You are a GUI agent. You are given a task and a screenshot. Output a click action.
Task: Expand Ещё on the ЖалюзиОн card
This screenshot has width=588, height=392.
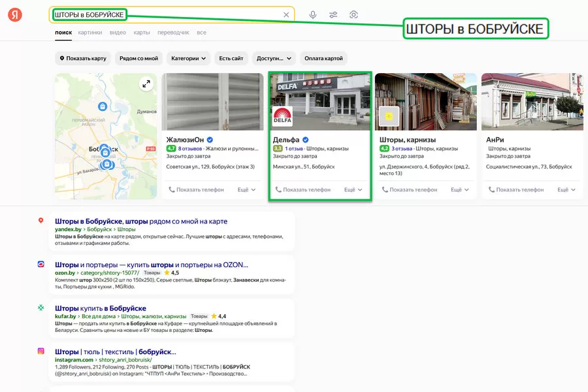[x=246, y=190]
